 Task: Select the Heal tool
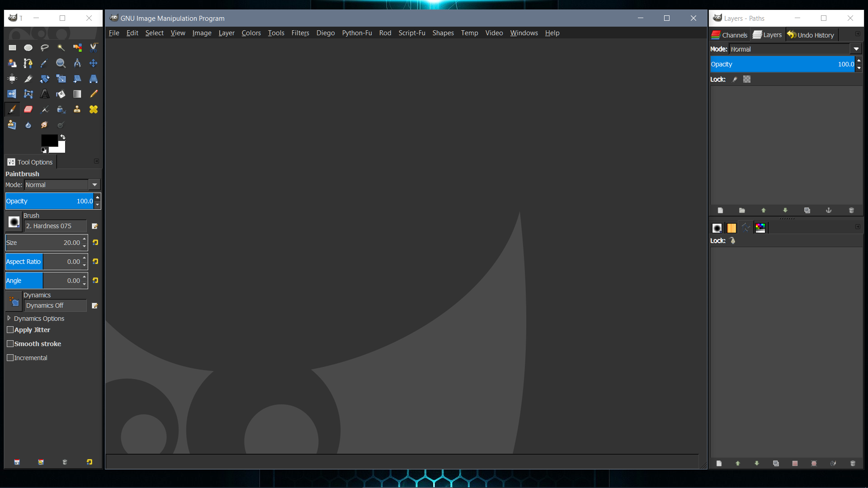(94, 109)
